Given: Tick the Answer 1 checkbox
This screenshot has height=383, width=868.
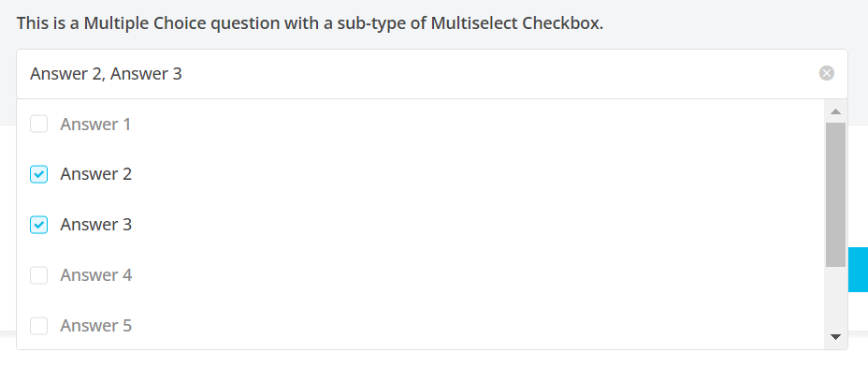Looking at the screenshot, I should tap(38, 124).
